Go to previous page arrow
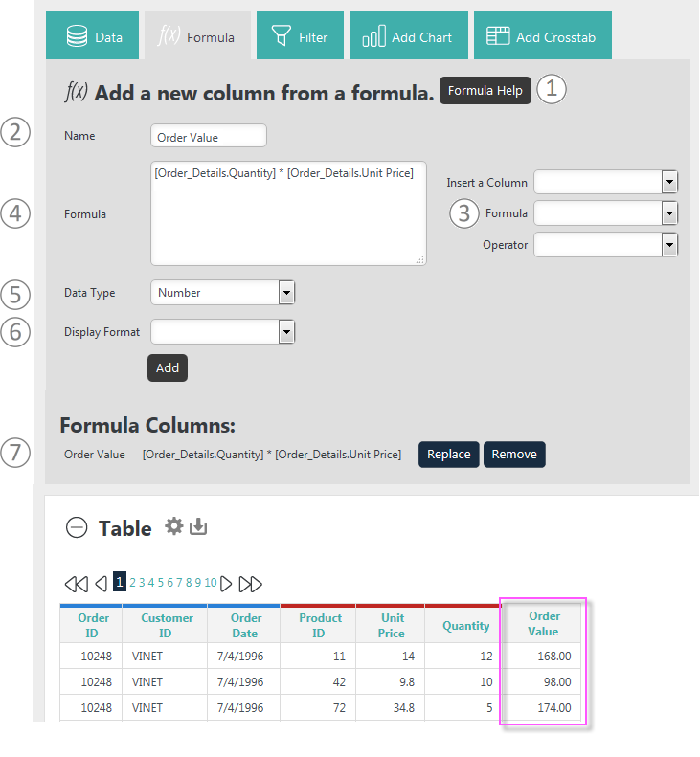The width and height of the screenshot is (700, 757). (x=101, y=584)
